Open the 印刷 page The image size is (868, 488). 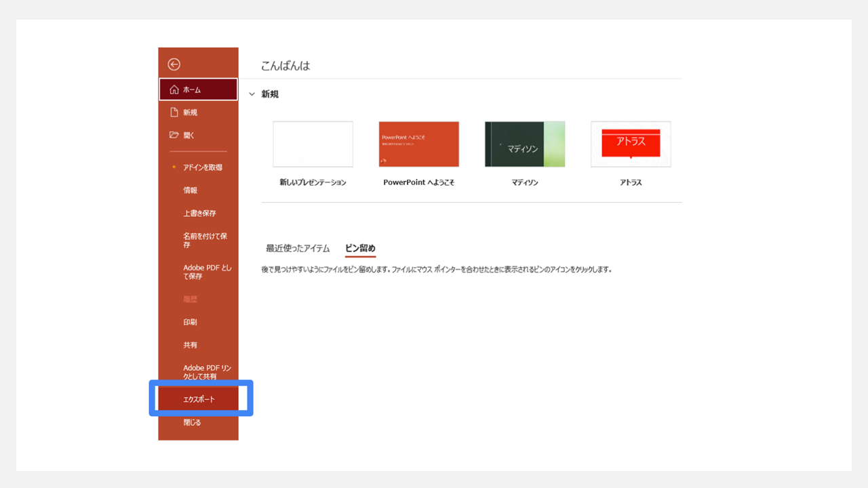click(x=198, y=322)
